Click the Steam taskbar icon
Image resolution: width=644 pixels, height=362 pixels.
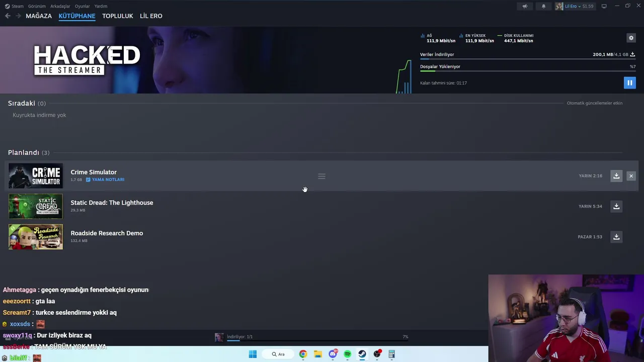tap(362, 354)
